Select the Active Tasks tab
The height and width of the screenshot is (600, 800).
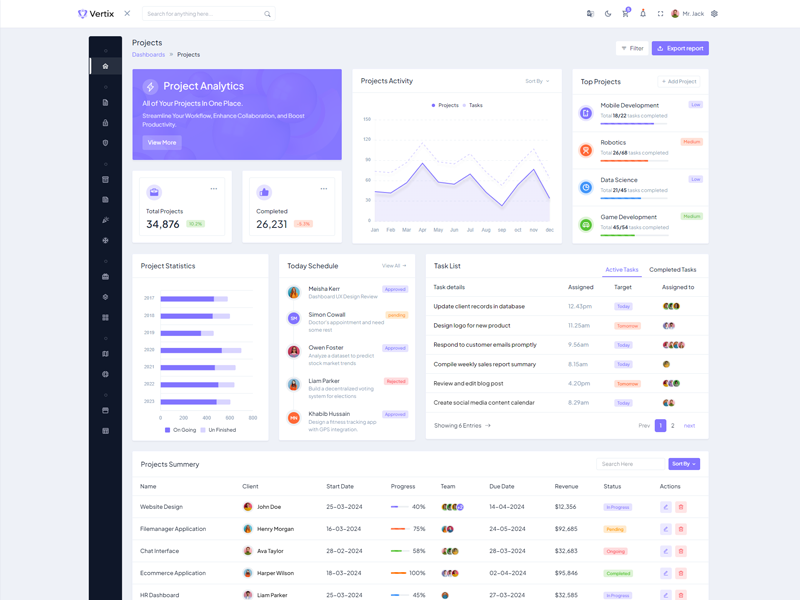[x=622, y=270]
